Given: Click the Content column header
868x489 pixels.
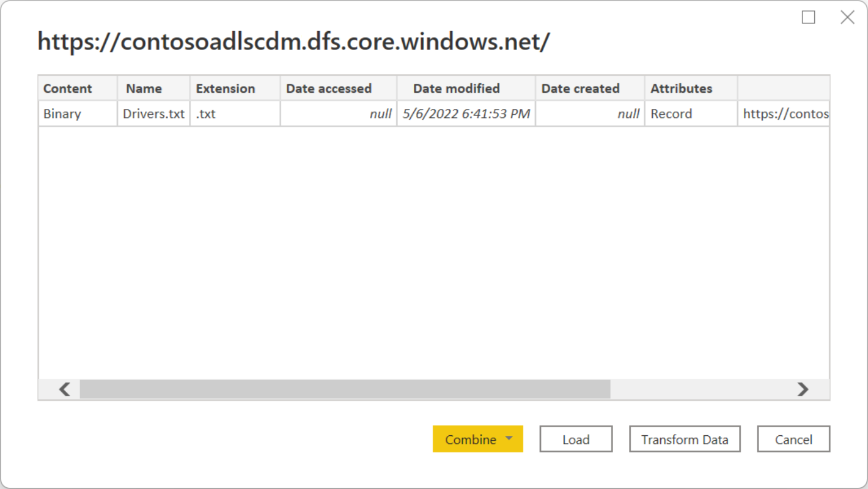Looking at the screenshot, I should 68,88.
